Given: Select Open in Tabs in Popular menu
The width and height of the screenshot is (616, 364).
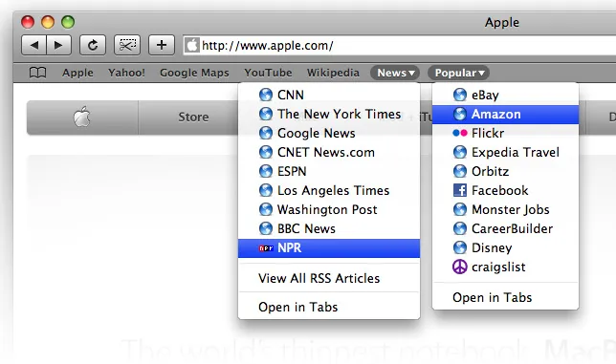Looking at the screenshot, I should point(505,298).
